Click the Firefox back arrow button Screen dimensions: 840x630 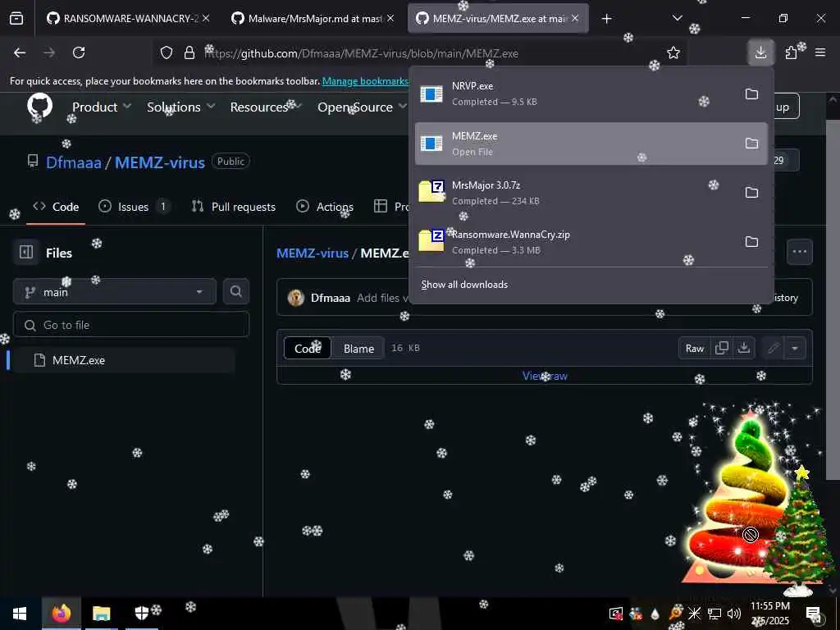(x=20, y=52)
